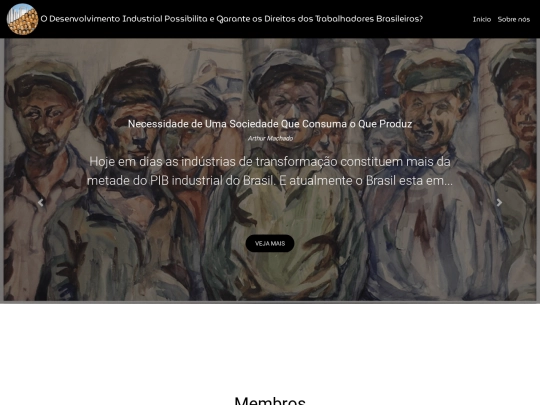This screenshot has width=540, height=405.
Task: Go to previous slide with left arrow
Action: click(x=40, y=203)
